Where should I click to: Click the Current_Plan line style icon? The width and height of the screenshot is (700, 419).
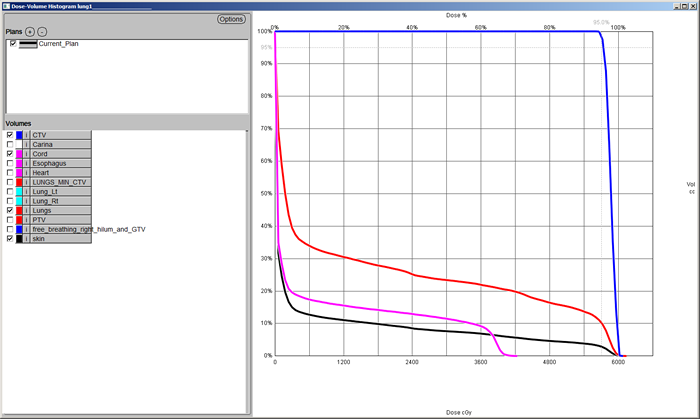(x=28, y=44)
